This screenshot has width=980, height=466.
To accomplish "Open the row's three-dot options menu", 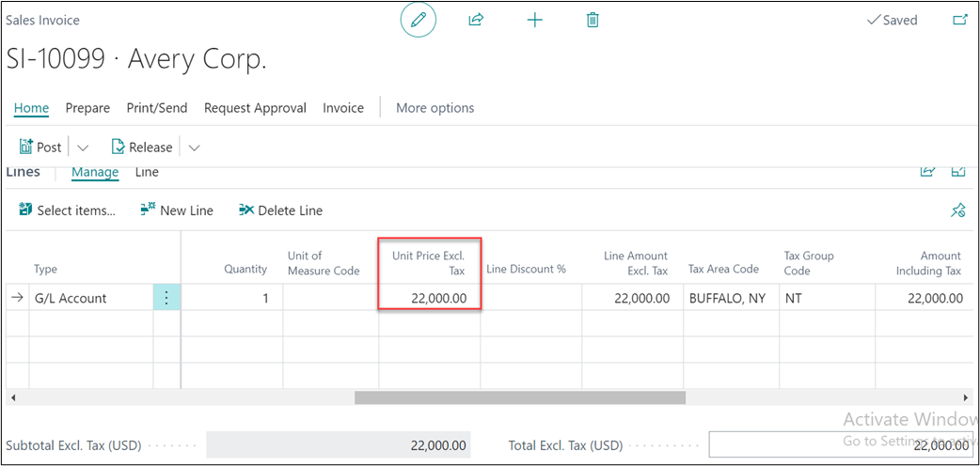I will coord(166,298).
